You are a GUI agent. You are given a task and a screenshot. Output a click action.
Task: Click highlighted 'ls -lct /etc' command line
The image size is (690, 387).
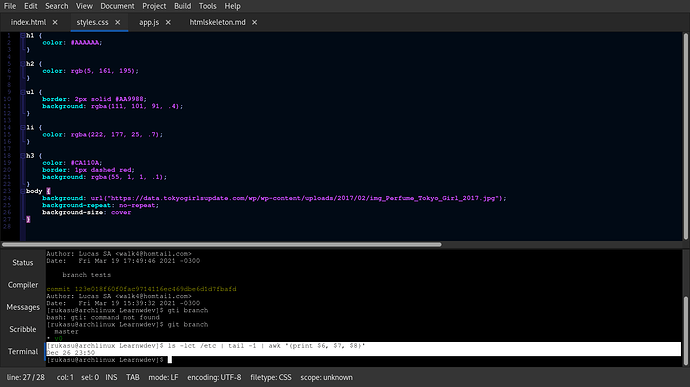coord(206,346)
